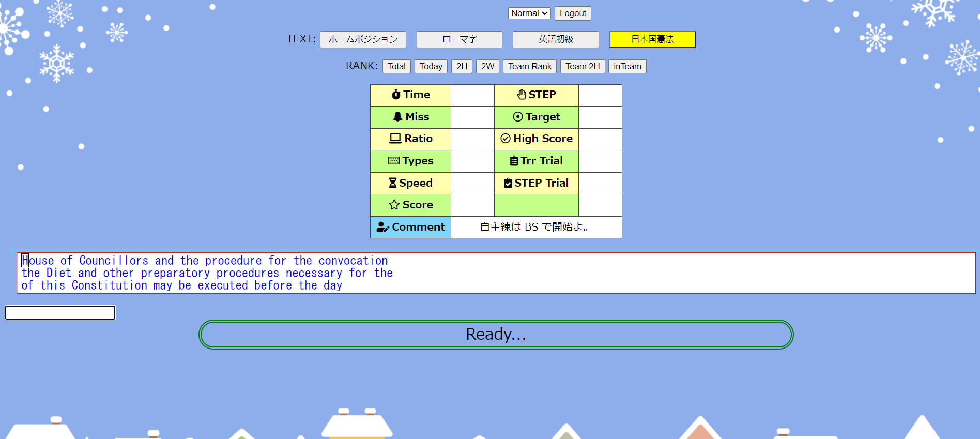Screen dimensions: 980x439
Task: Click the checkmark icon beside High Score
Action: [506, 139]
